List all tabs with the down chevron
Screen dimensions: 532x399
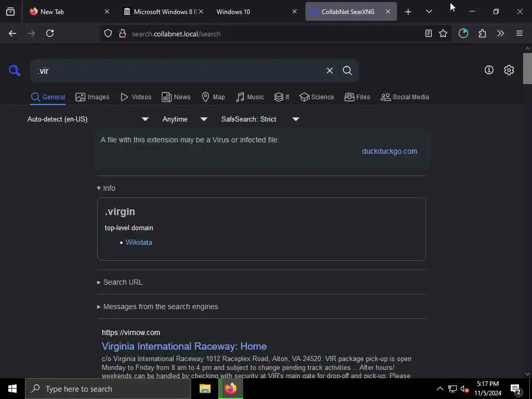click(429, 11)
